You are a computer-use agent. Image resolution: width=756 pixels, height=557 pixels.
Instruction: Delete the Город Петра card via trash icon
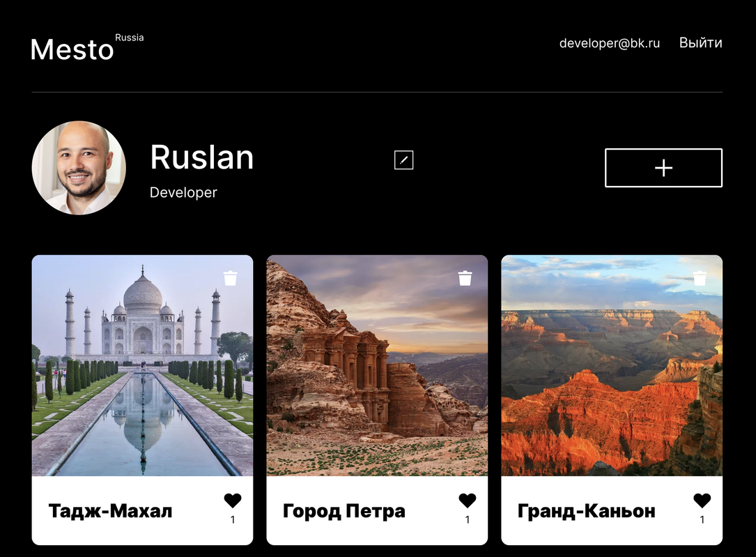coord(465,278)
